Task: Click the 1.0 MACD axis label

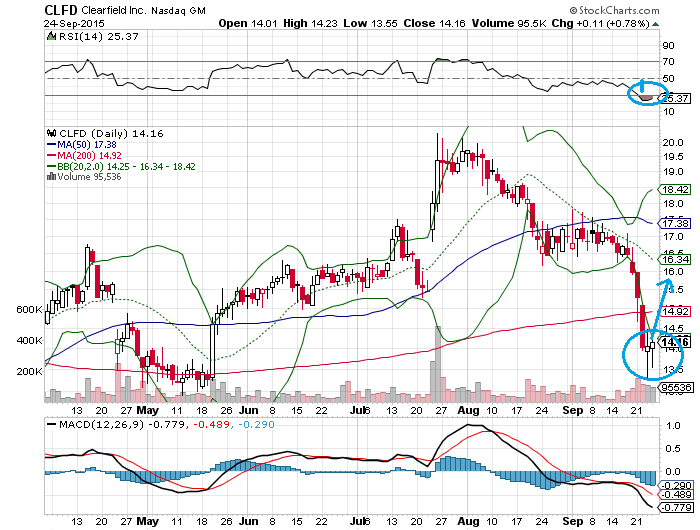Action: point(673,426)
